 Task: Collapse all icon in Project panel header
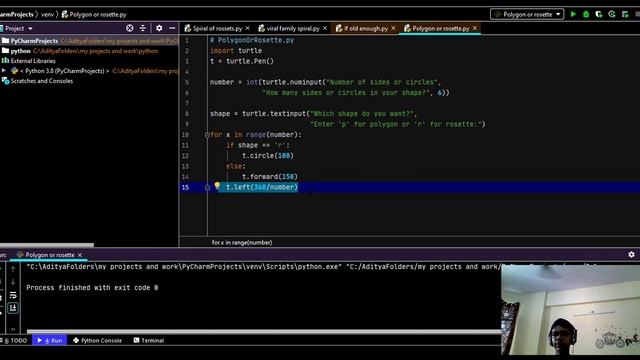pyautogui.click(x=142, y=28)
